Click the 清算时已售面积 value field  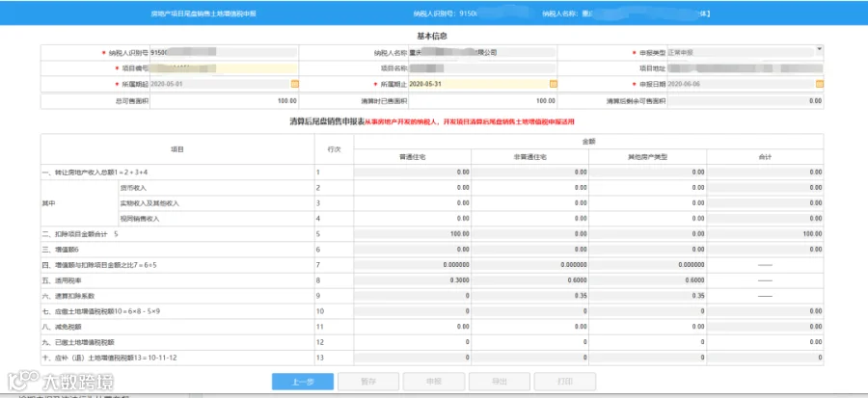482,102
